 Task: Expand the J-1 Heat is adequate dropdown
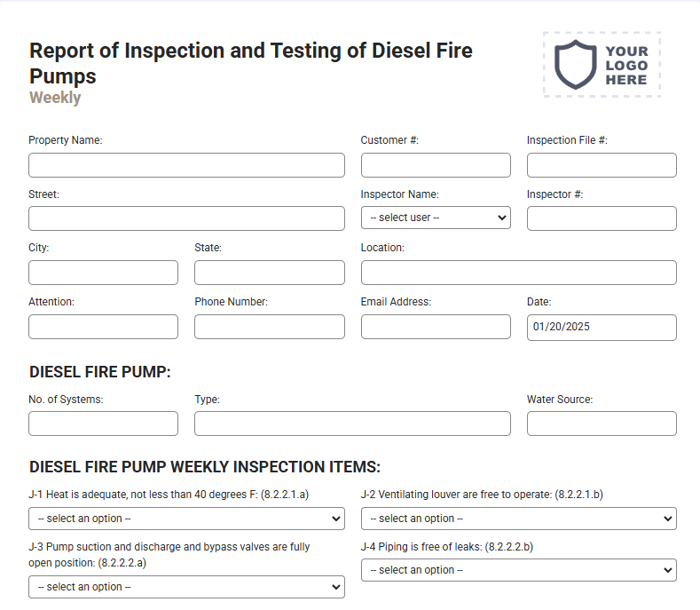(x=186, y=519)
